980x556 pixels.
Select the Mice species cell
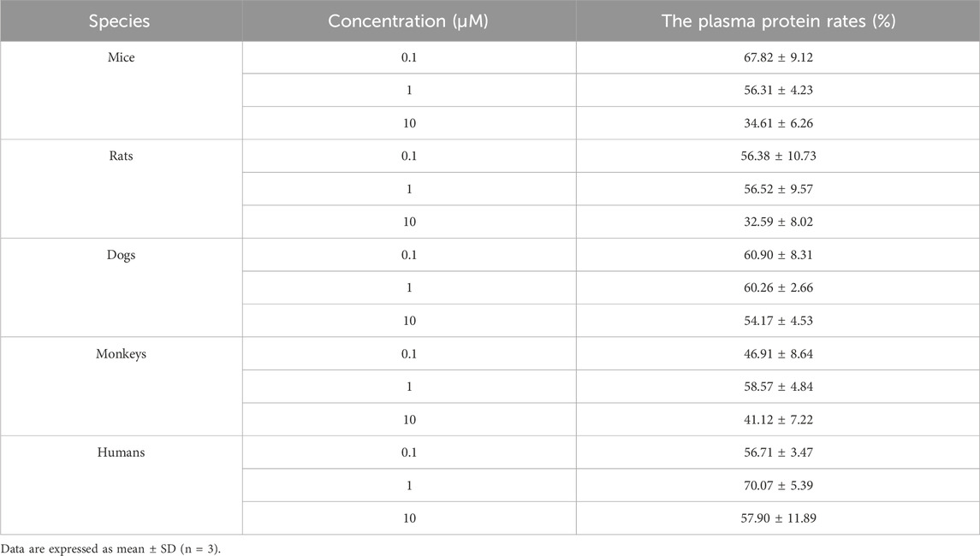[121, 56]
